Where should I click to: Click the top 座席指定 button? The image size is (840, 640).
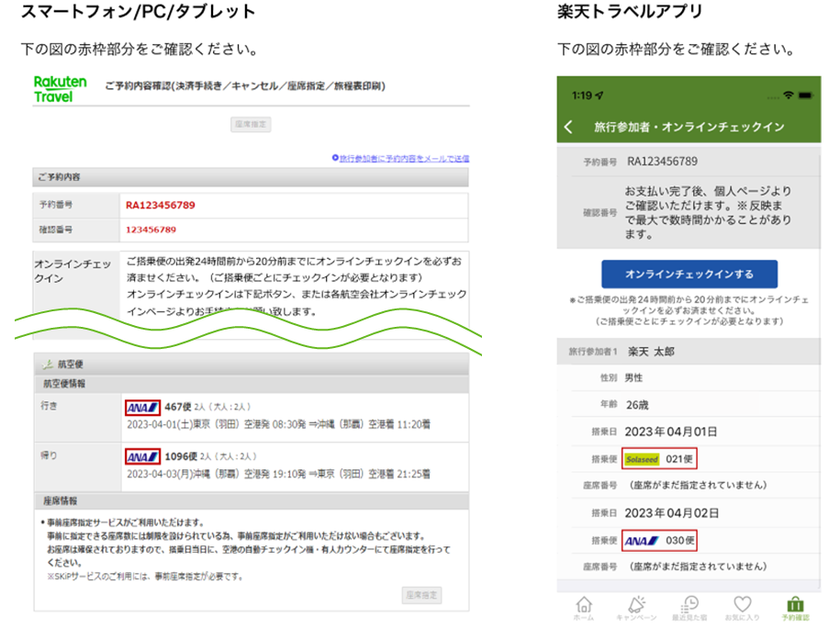pos(252,124)
